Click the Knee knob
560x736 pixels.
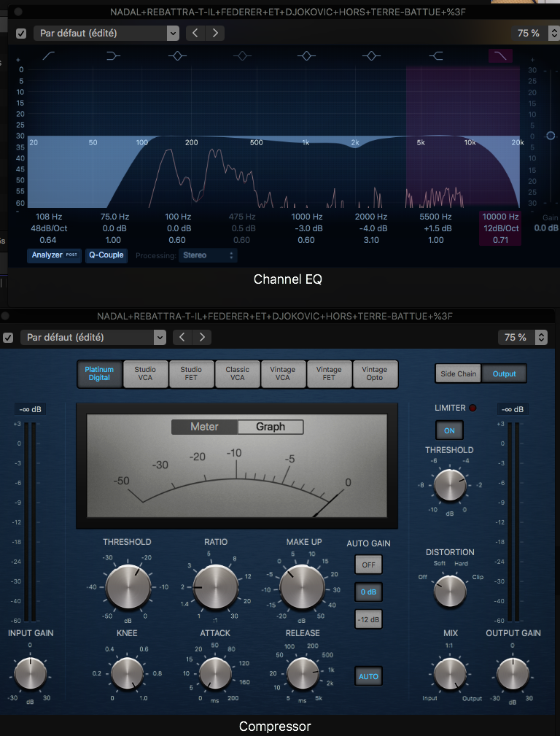click(127, 673)
